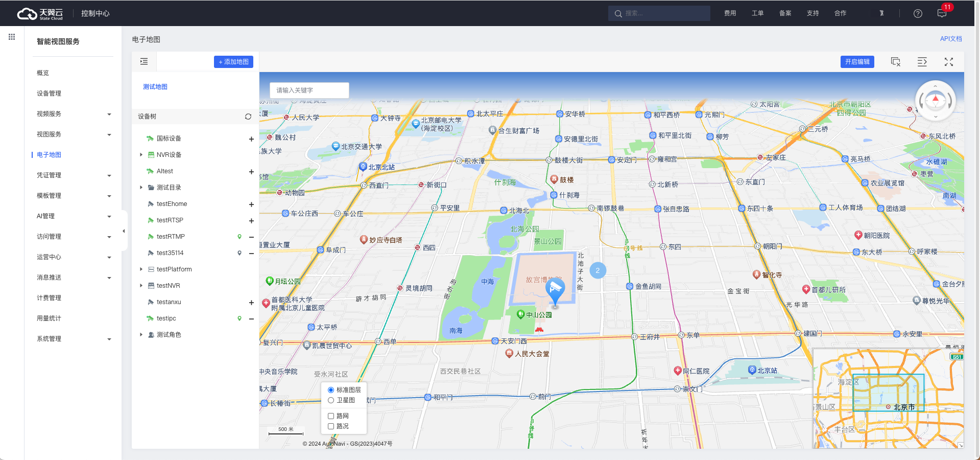The image size is (980, 460).
Task: Open the 费用 top menu
Action: (x=730, y=13)
